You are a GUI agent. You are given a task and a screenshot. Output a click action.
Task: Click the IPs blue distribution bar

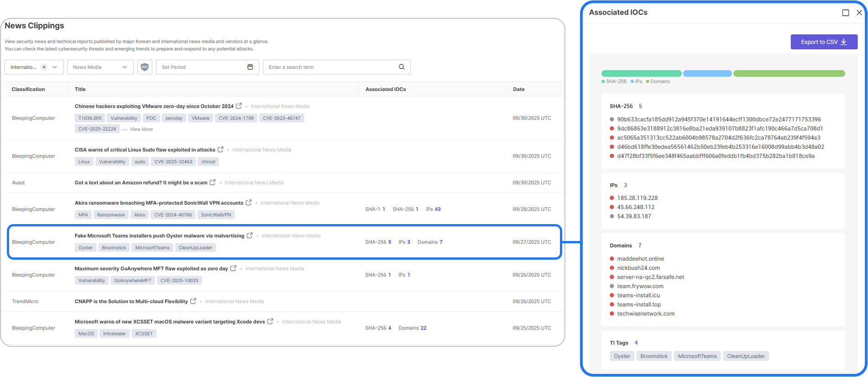(707, 73)
